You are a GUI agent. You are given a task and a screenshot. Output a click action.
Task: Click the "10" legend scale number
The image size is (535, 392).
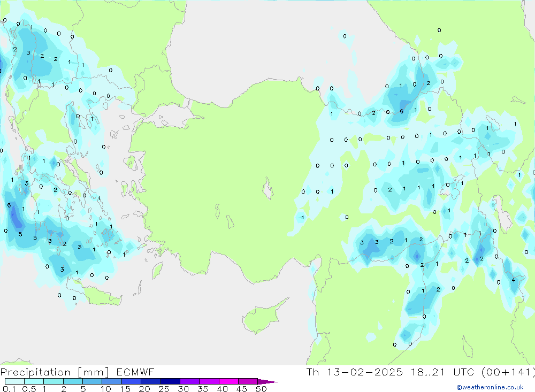click(106, 389)
